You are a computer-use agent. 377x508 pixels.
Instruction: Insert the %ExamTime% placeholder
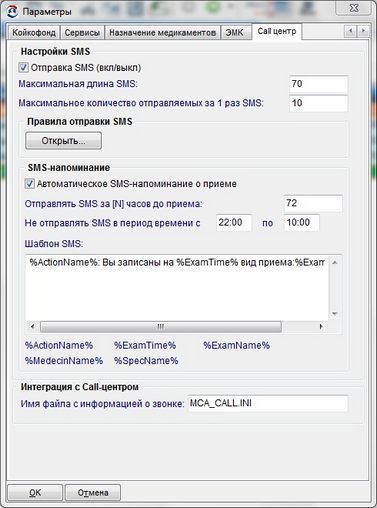point(145,345)
